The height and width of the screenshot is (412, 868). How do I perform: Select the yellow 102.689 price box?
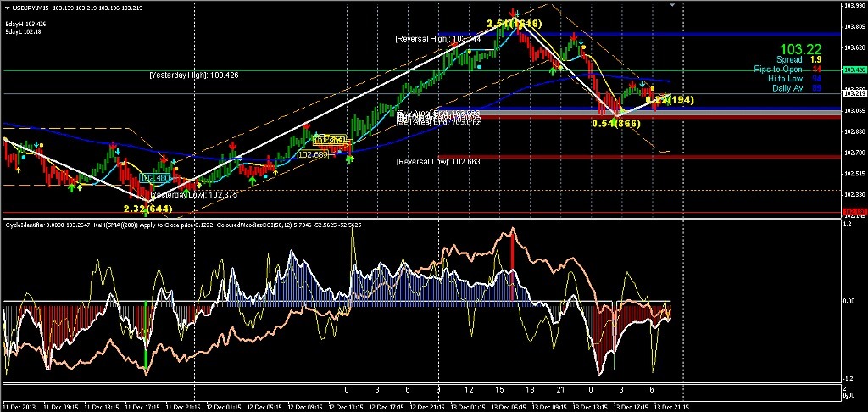click(313, 154)
